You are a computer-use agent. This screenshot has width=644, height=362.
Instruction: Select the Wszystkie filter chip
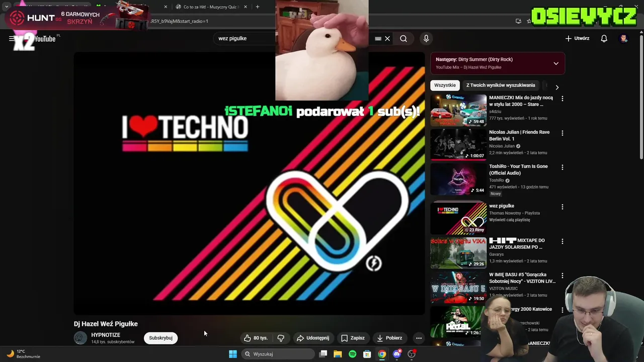[x=445, y=85]
